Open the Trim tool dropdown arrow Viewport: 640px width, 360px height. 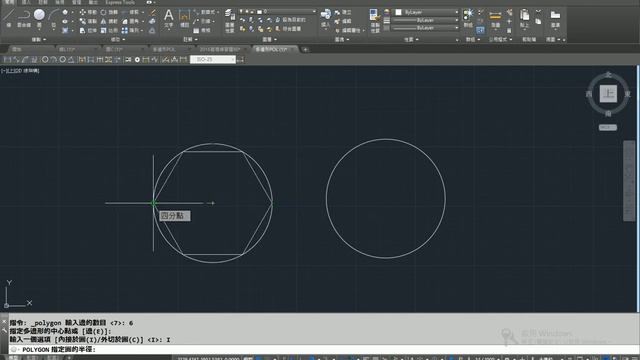tap(142, 12)
